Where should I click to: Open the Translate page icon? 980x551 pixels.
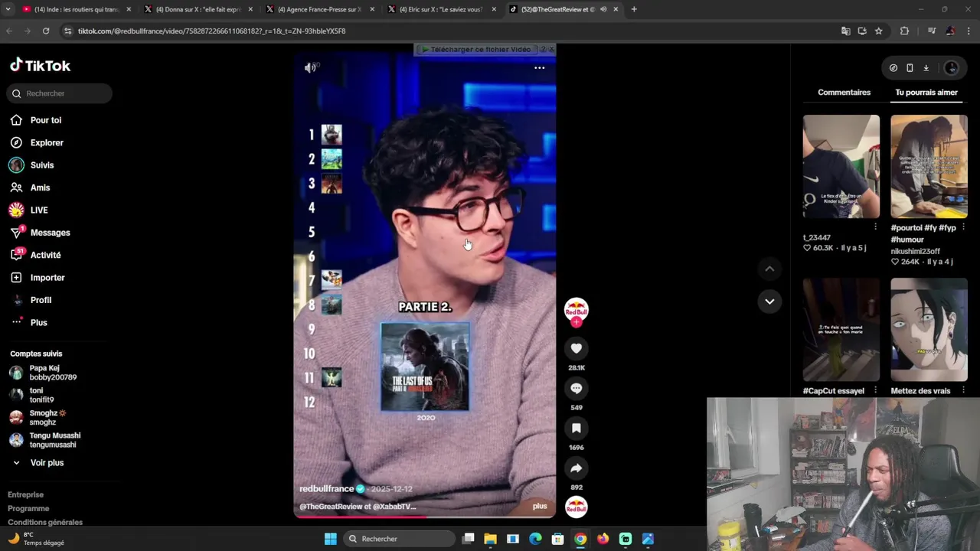point(845,31)
